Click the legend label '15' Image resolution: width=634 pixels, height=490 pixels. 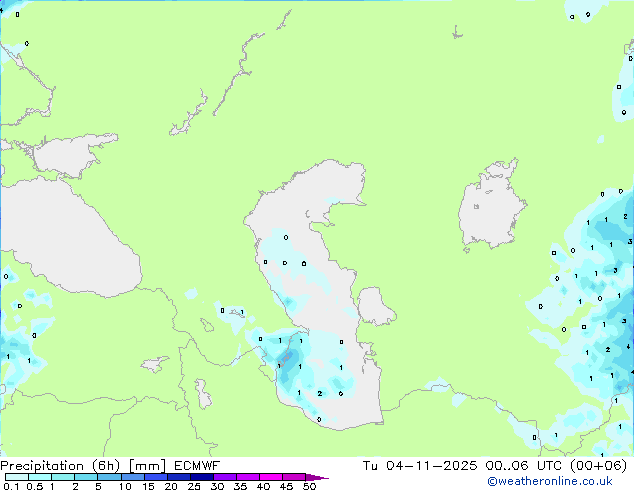click(x=148, y=486)
